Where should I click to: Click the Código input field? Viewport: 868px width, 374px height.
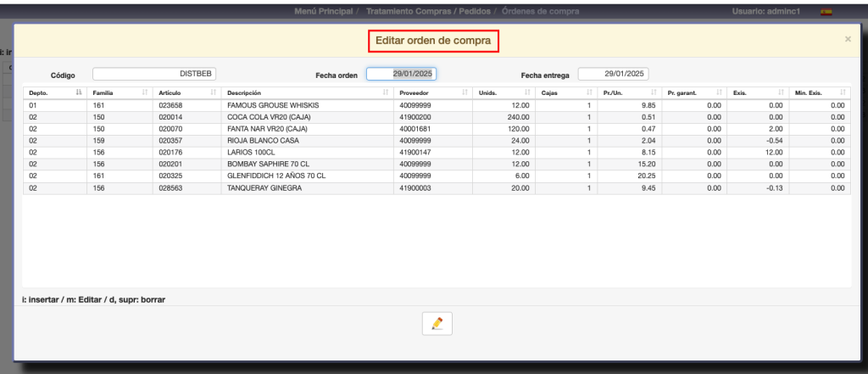coord(154,74)
